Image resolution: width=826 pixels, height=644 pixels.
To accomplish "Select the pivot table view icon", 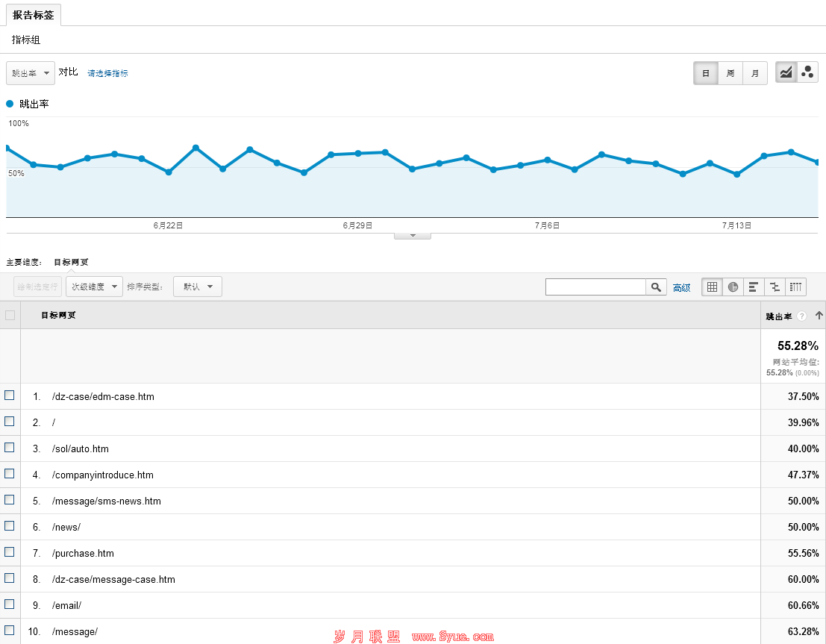I will pyautogui.click(x=795, y=287).
